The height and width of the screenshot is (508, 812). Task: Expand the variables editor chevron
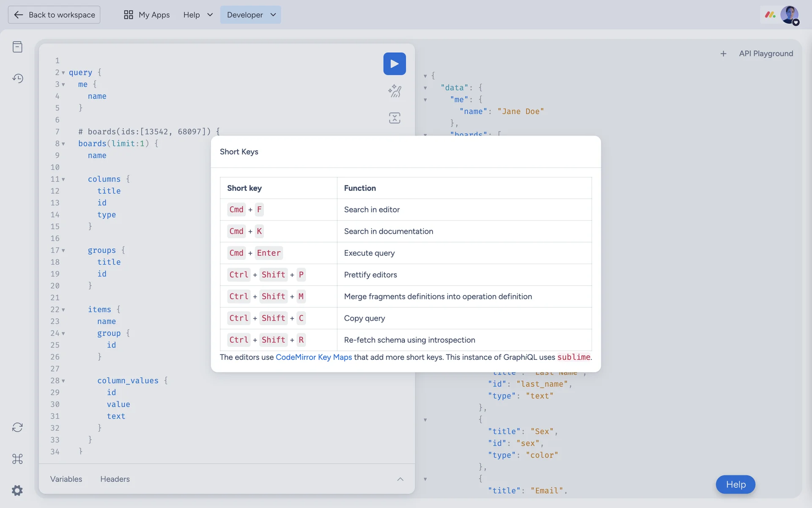(400, 479)
